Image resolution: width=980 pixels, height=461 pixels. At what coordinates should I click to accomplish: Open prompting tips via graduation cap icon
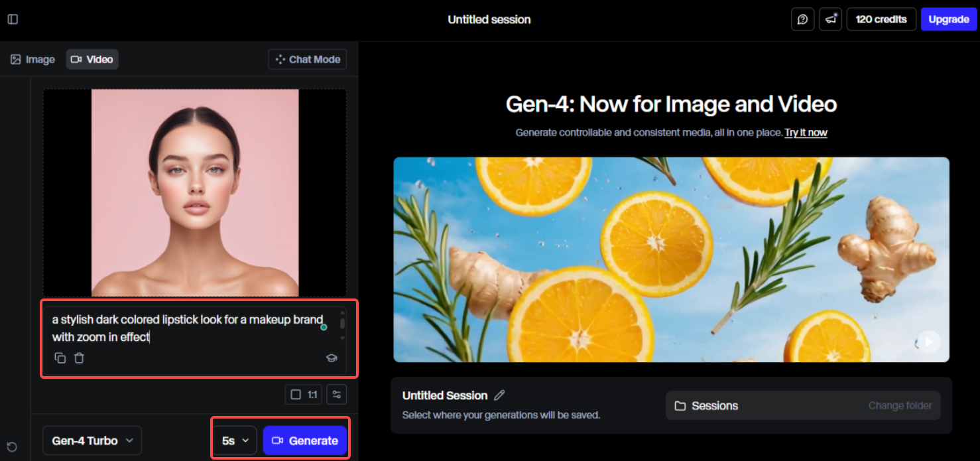pyautogui.click(x=332, y=358)
